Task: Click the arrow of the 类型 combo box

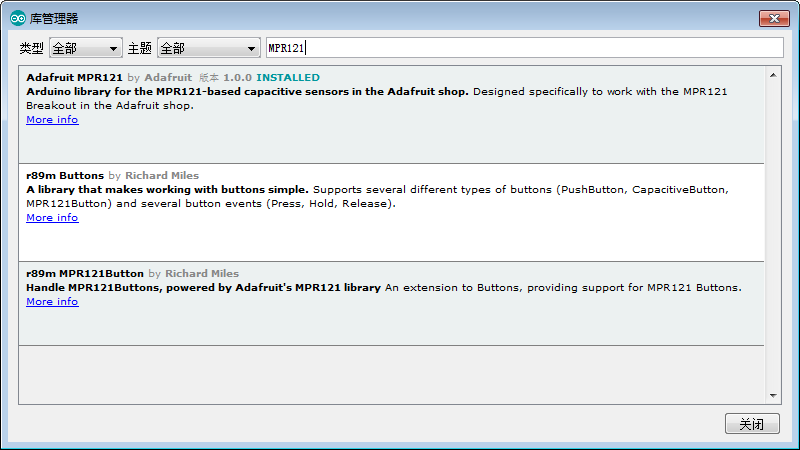Action: pos(113,48)
